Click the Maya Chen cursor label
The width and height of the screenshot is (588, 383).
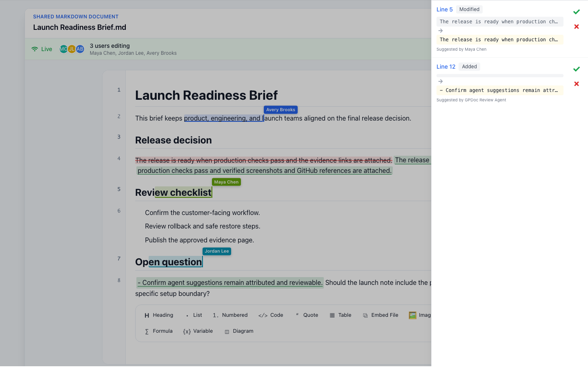coord(226,182)
